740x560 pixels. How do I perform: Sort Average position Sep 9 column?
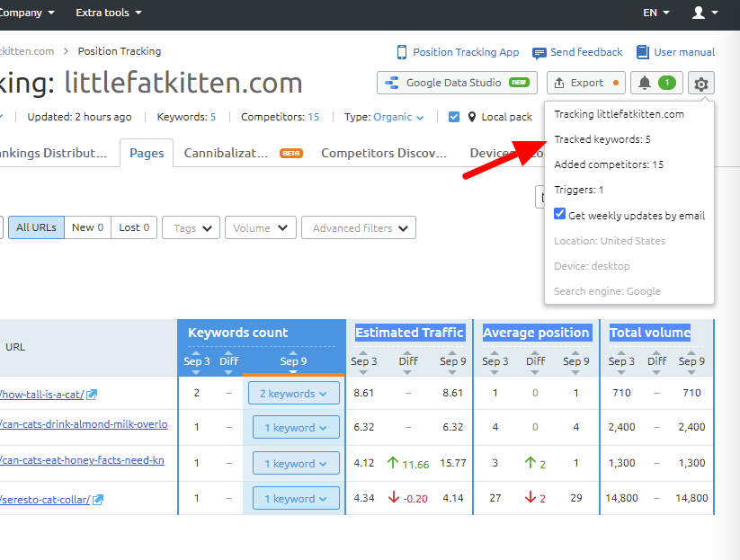click(575, 361)
